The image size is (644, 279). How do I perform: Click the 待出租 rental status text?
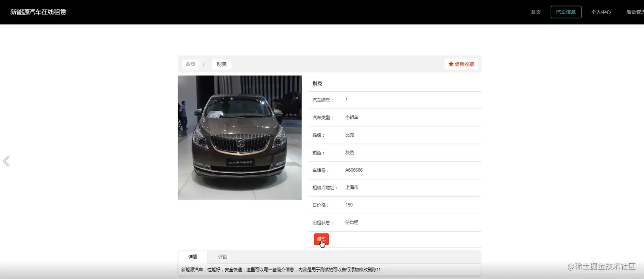pos(352,222)
